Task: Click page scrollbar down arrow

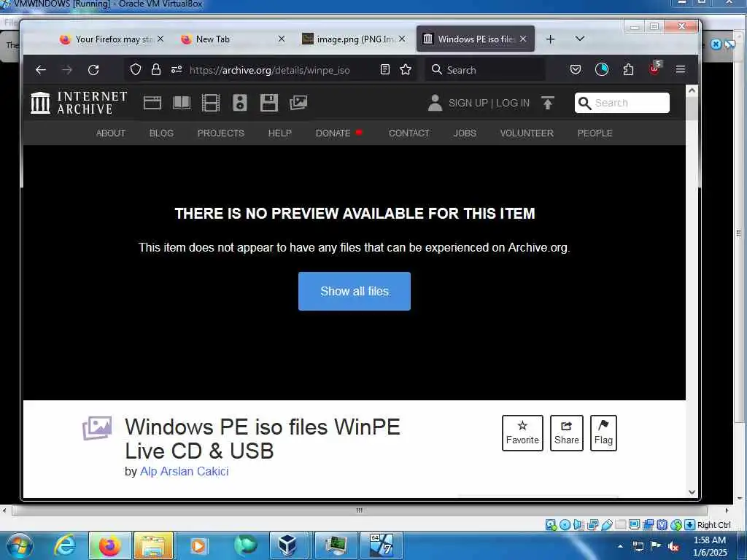Action: [692, 492]
